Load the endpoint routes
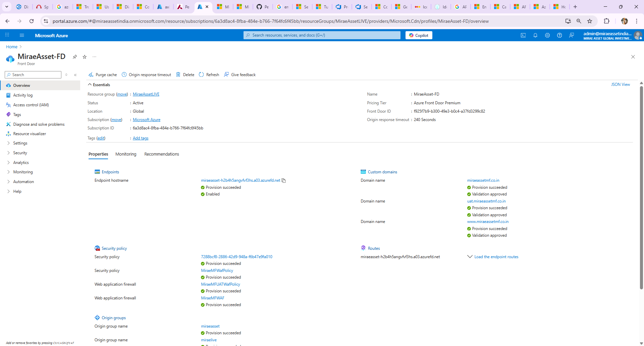644x346 pixels. click(x=496, y=257)
